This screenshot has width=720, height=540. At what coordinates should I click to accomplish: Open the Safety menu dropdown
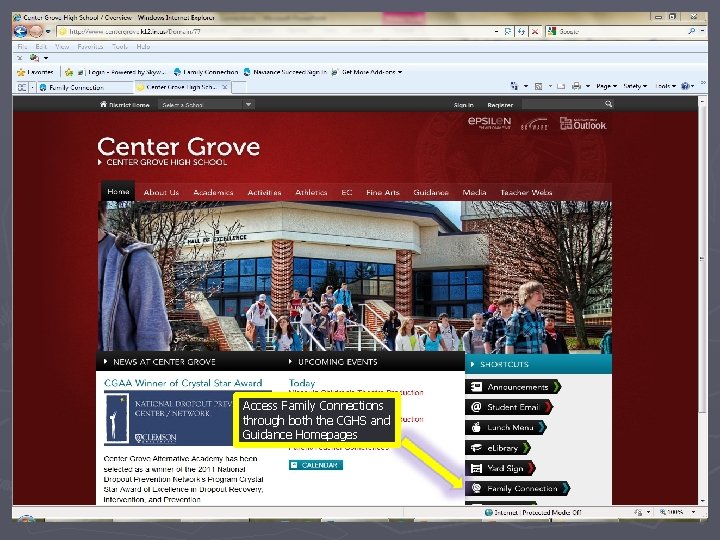click(635, 86)
